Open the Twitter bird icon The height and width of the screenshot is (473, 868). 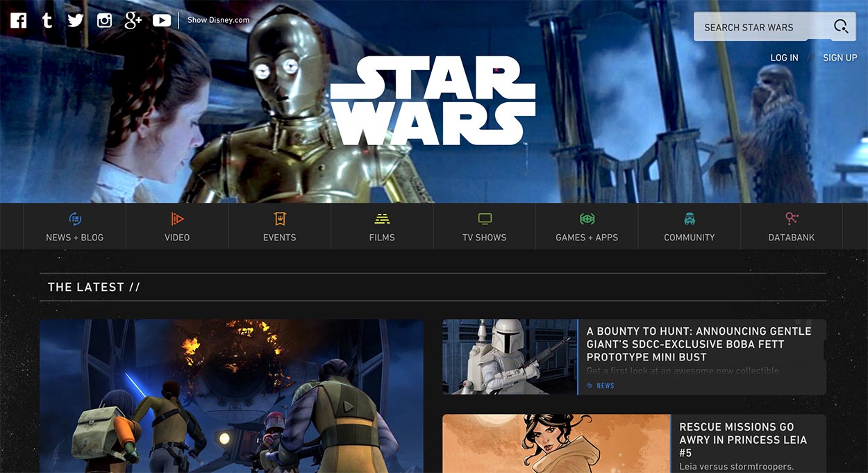(x=76, y=20)
